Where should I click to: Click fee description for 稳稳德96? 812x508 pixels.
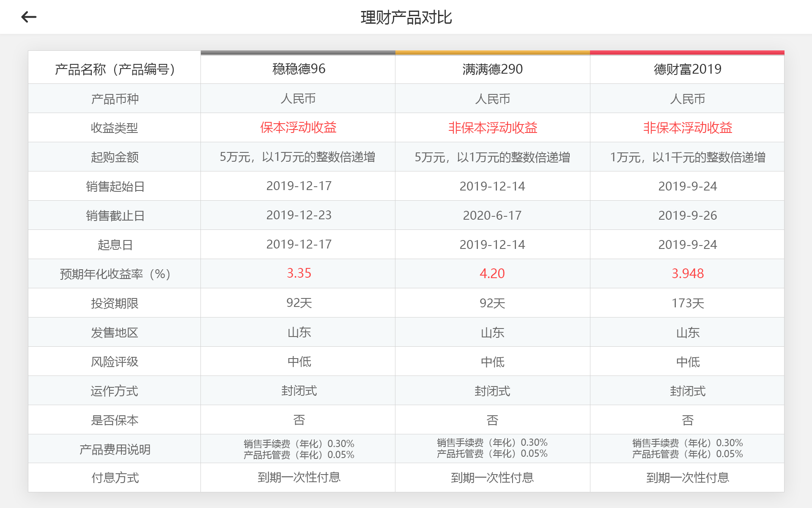click(x=299, y=449)
